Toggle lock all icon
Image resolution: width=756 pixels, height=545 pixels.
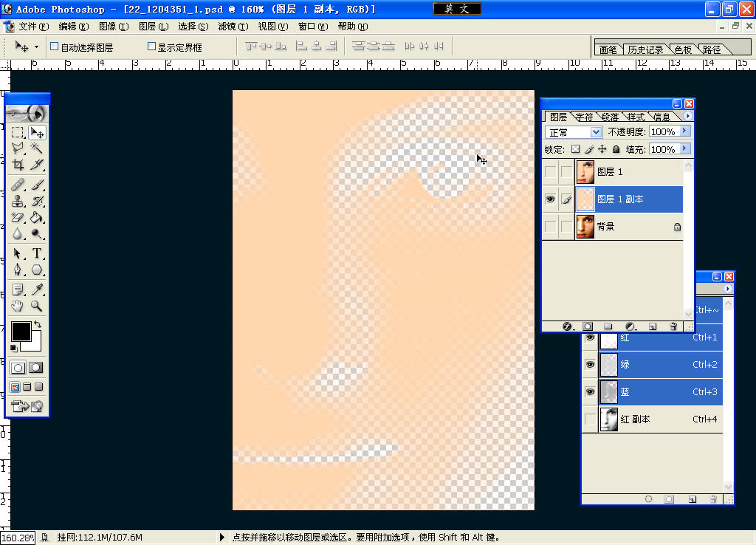[x=616, y=149]
